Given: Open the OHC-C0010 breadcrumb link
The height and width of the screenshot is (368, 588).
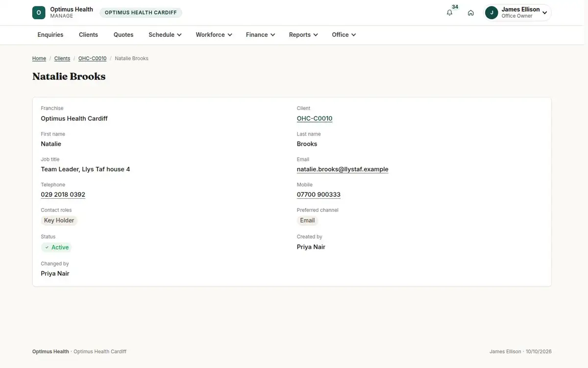Looking at the screenshot, I should [x=92, y=58].
